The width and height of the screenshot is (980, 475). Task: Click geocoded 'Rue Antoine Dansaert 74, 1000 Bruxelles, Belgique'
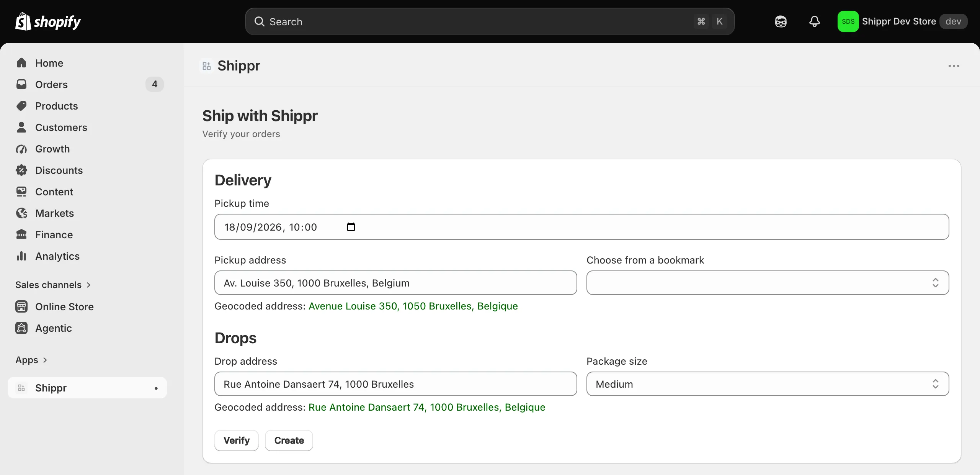(x=427, y=407)
